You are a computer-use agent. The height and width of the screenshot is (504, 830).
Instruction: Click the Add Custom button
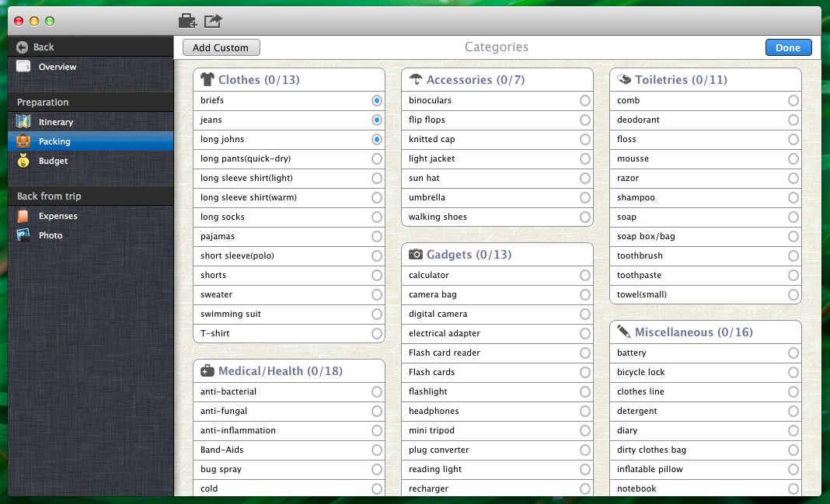point(221,47)
